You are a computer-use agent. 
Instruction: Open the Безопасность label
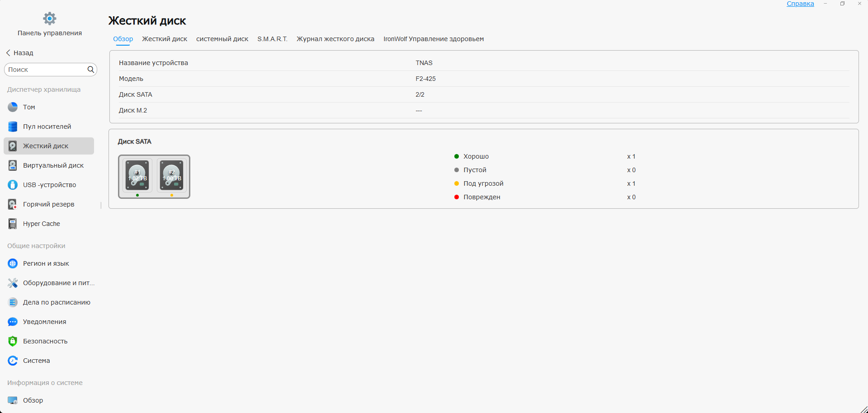pyautogui.click(x=45, y=341)
